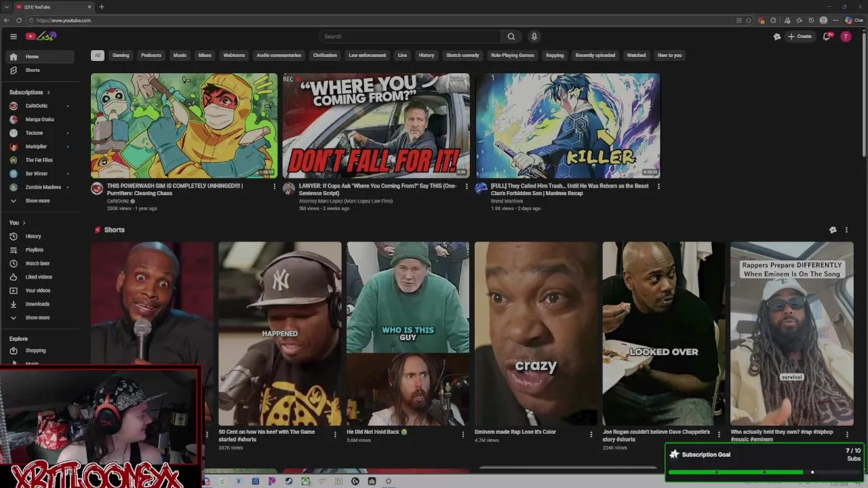Open the Attorney Marc Lopez channel link

click(x=346, y=201)
